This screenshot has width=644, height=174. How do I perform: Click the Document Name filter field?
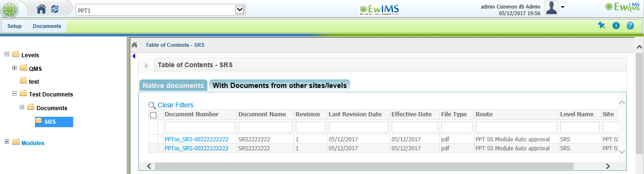pos(266,127)
